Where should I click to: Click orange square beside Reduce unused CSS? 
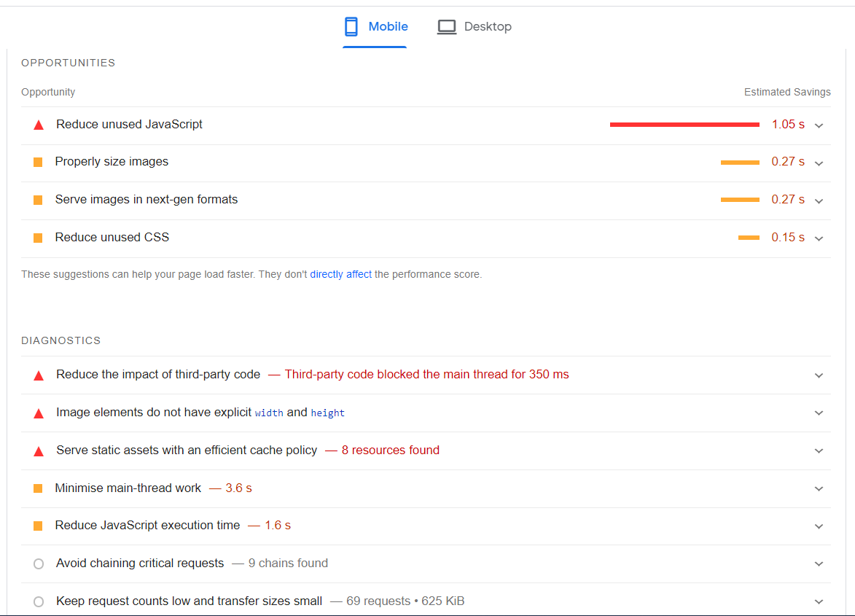pos(38,238)
